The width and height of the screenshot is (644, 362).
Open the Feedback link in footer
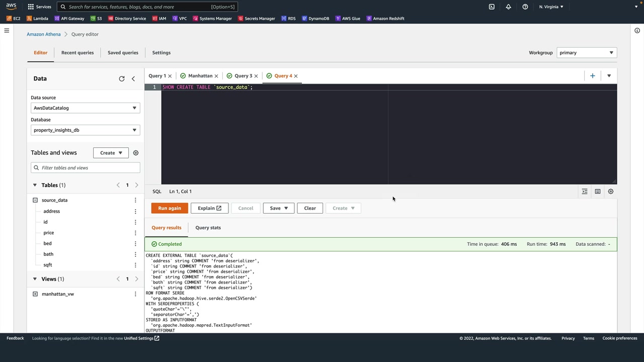15,338
